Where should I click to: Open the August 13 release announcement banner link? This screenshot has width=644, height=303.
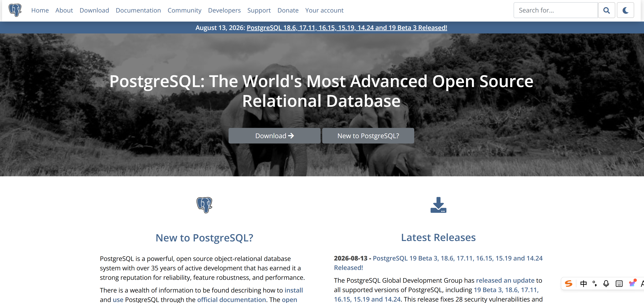point(347,28)
